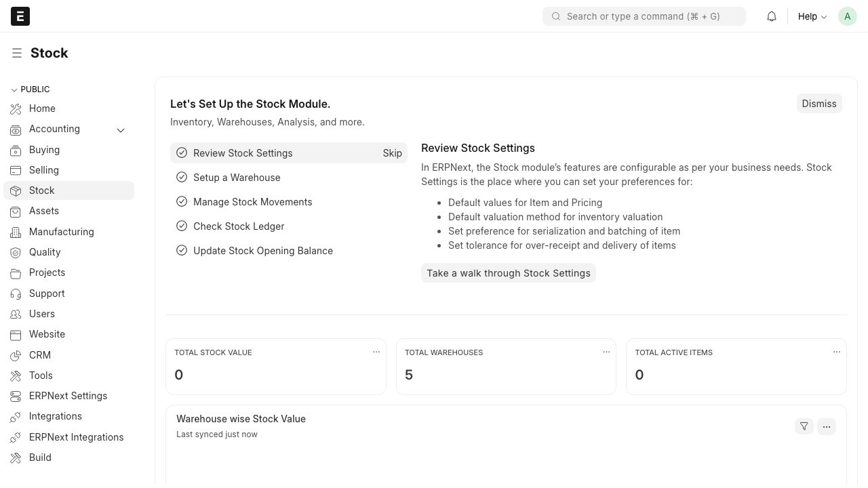Click the ERPNext Integrations sidebar icon
The height and width of the screenshot is (488, 868).
pos(16,437)
